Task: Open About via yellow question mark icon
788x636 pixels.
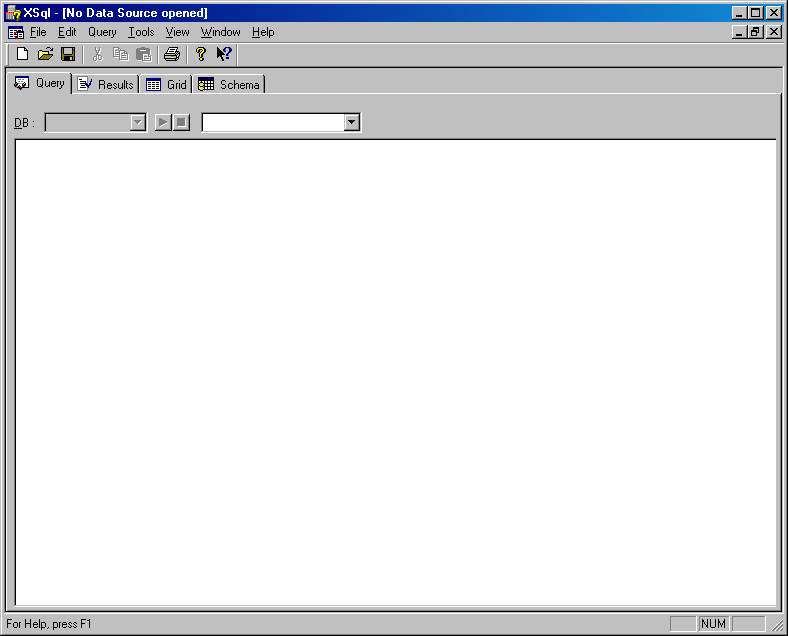Action: pos(201,54)
